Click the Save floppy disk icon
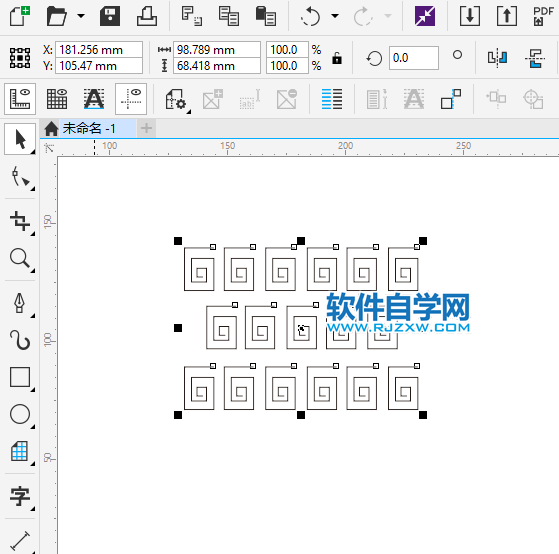 coord(110,16)
